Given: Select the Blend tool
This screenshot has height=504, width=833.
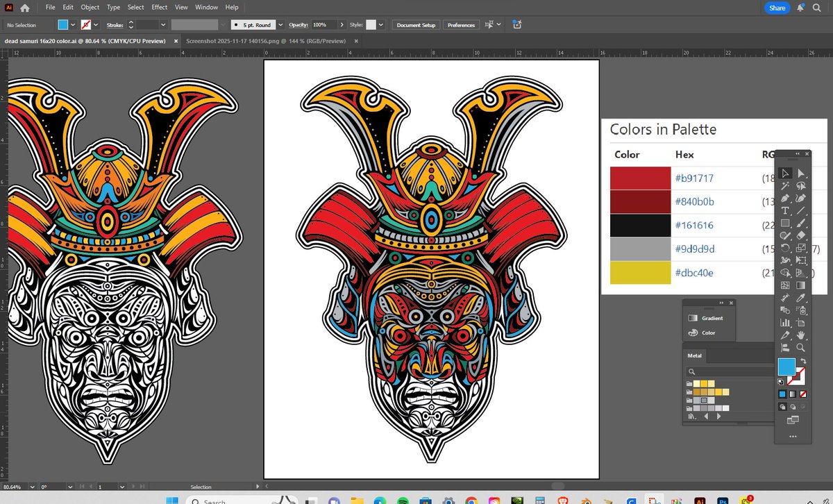Looking at the screenshot, I should pos(785,311).
